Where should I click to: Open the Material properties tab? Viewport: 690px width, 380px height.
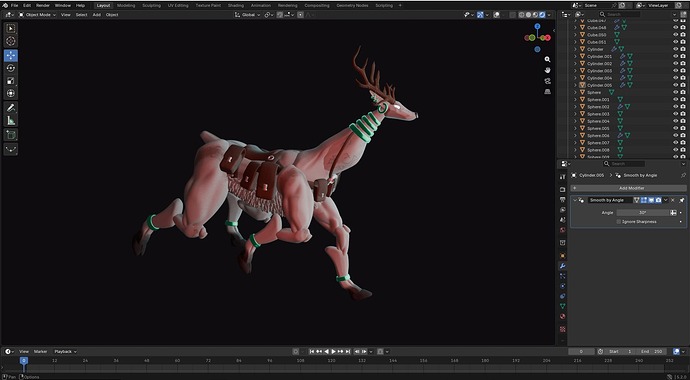tap(562, 316)
